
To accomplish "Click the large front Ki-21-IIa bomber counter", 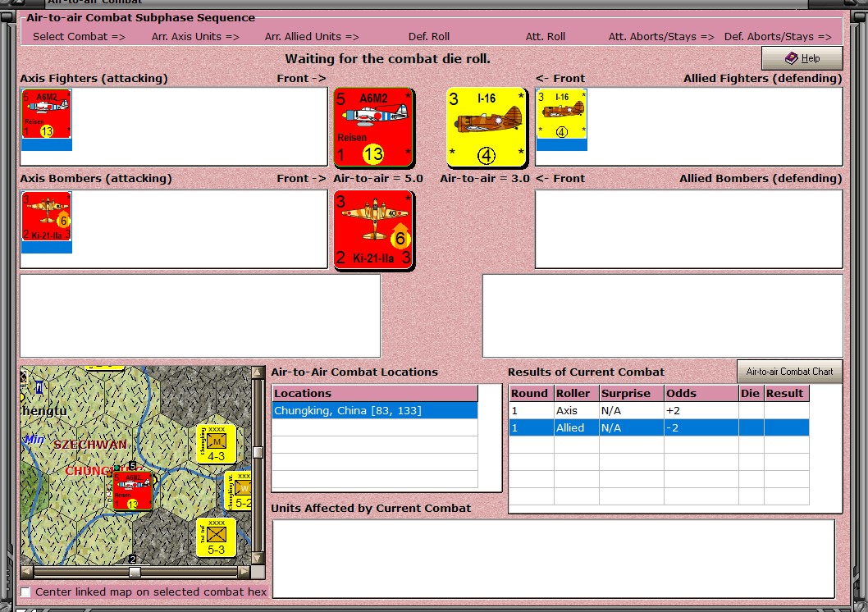I will point(373,230).
